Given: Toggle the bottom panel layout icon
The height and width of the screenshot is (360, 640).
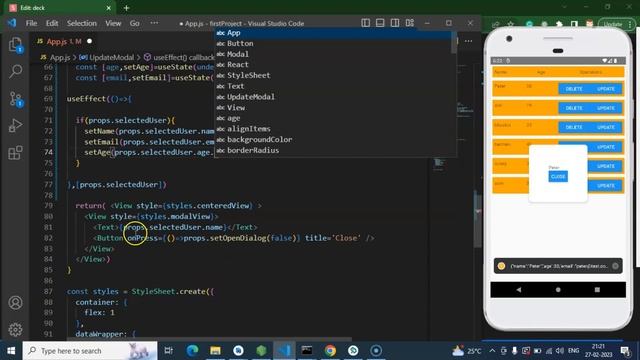Looking at the screenshot, I should 380,23.
